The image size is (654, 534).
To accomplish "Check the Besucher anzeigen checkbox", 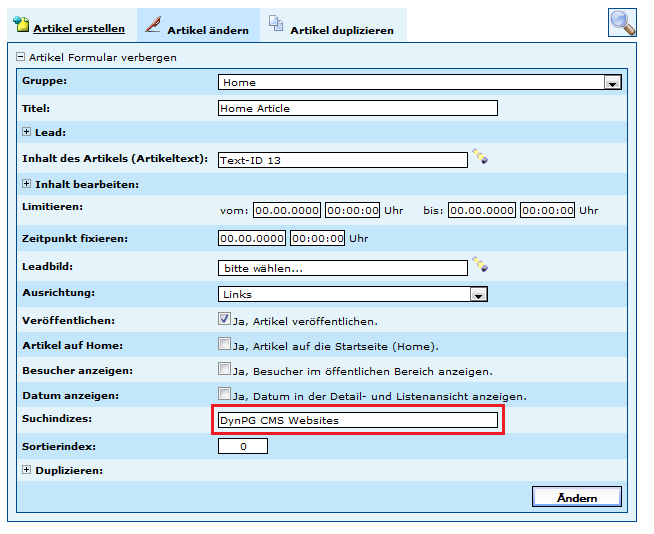I will (x=225, y=370).
